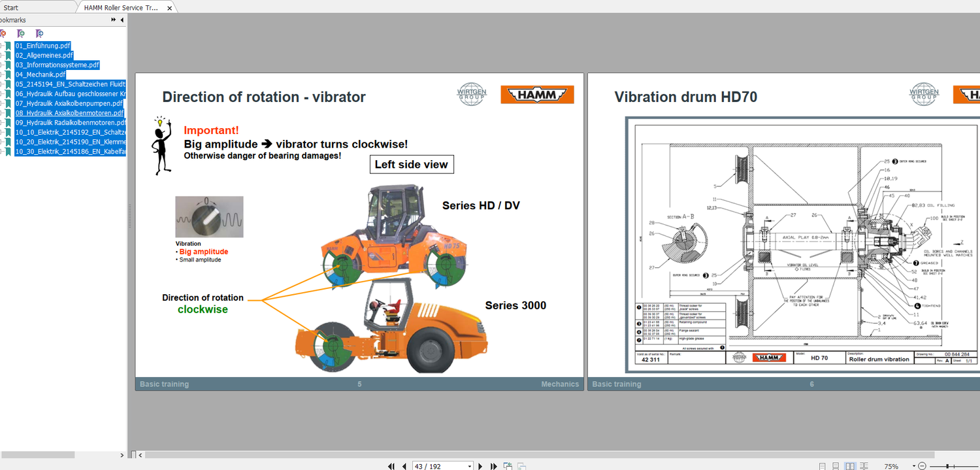Add a new bookmark with green plus icon
Image resolution: width=980 pixels, height=470 pixels.
21,33
